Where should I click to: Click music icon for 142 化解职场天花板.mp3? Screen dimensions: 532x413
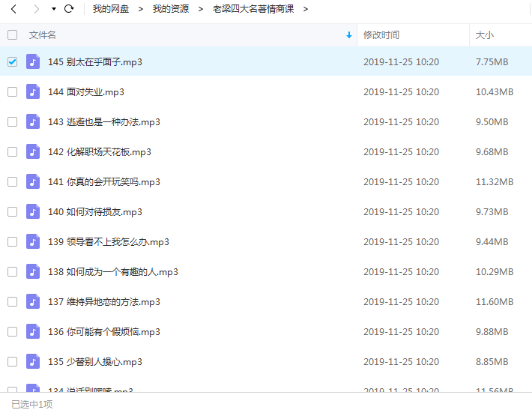tap(33, 151)
